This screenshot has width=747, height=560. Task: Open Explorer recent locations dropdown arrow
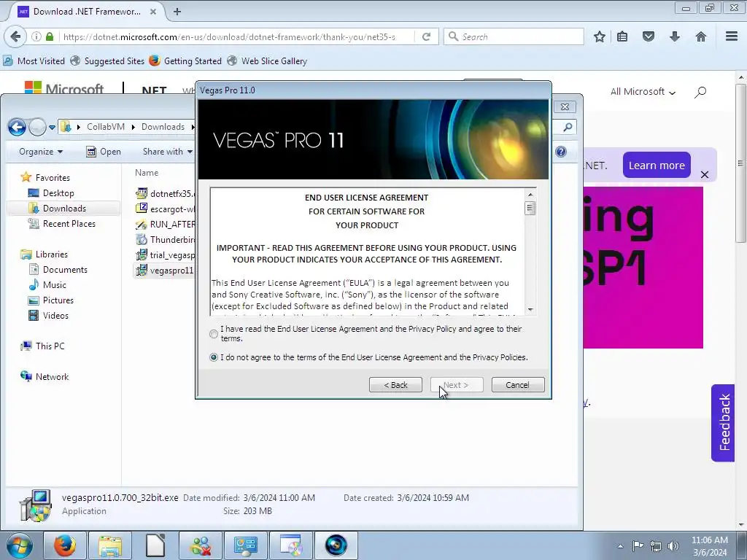[x=53, y=127]
